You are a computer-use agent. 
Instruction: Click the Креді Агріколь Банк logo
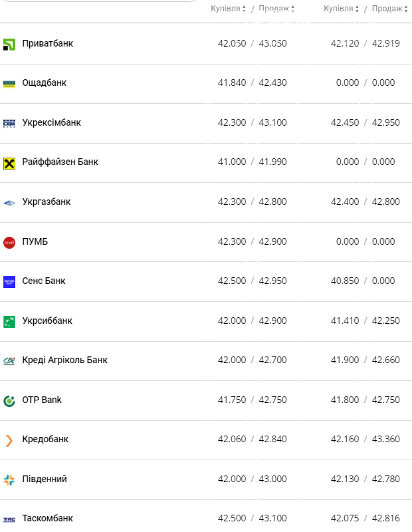pos(9,360)
